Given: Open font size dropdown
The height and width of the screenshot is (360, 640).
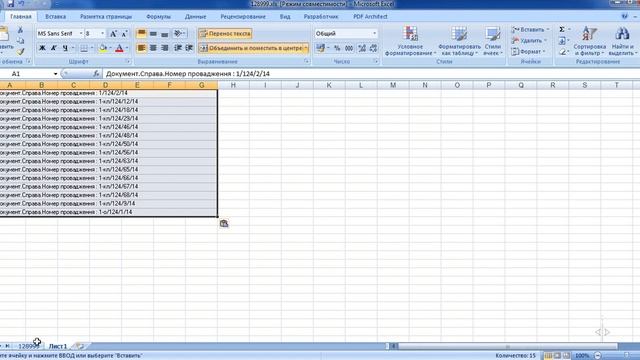Looking at the screenshot, I should [102, 33].
